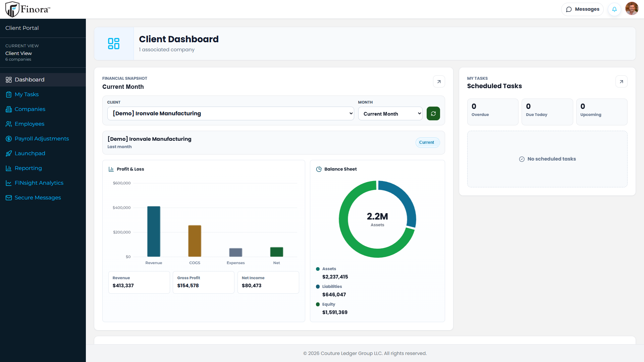Click the $2,237,415 assets value
This screenshot has width=644, height=362.
pyautogui.click(x=335, y=277)
